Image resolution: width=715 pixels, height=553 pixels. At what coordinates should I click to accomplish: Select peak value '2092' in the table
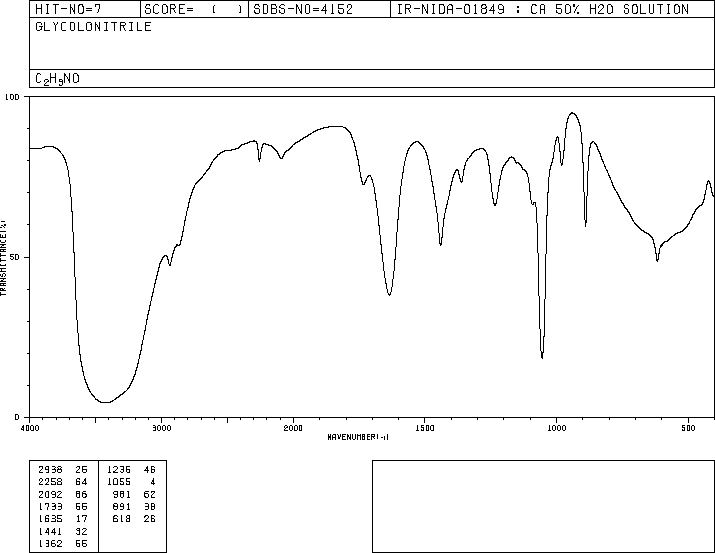pos(50,494)
